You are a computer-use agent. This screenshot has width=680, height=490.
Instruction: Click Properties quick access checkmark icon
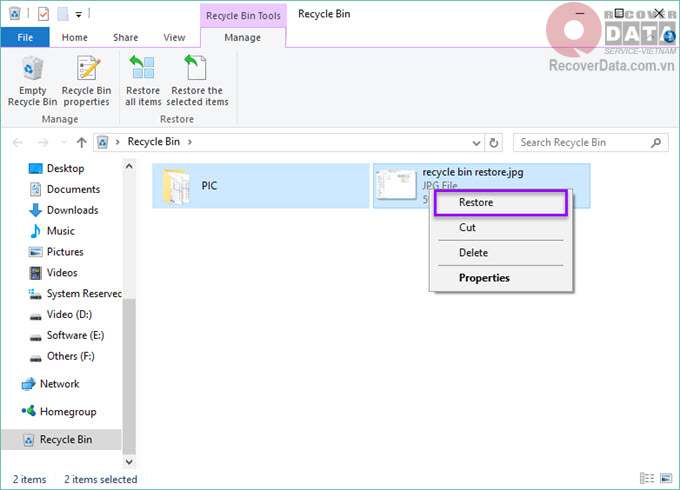point(43,14)
